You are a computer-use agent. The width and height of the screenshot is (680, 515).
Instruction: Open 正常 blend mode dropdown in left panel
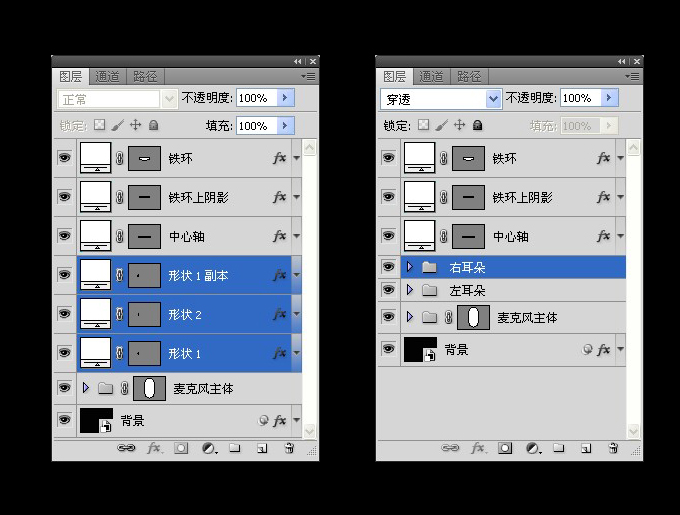(169, 99)
